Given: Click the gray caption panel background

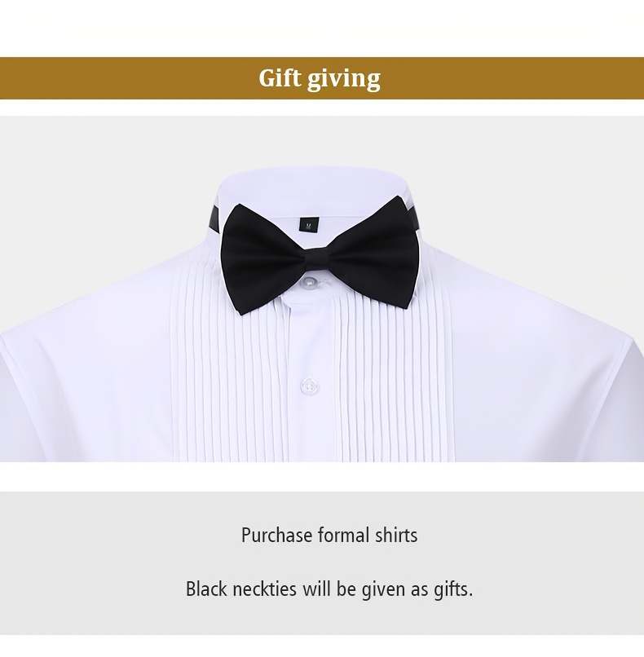Looking at the screenshot, I should pyautogui.click(x=322, y=562).
